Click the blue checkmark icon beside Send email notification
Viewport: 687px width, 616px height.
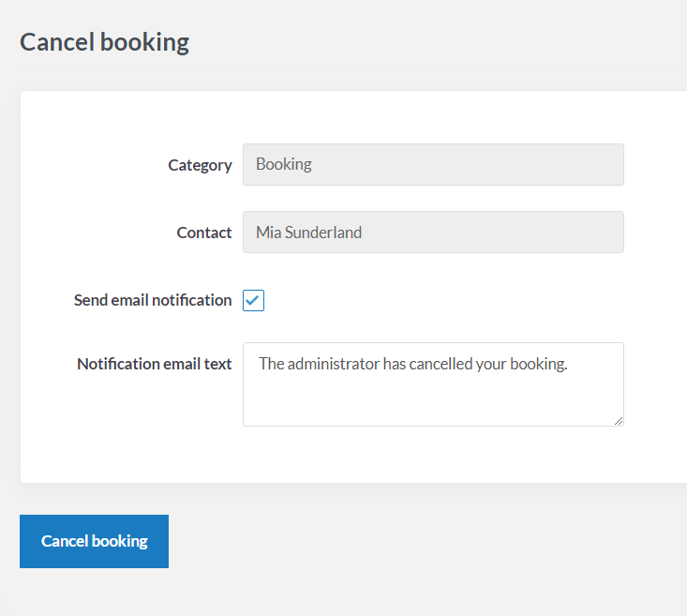[253, 301]
